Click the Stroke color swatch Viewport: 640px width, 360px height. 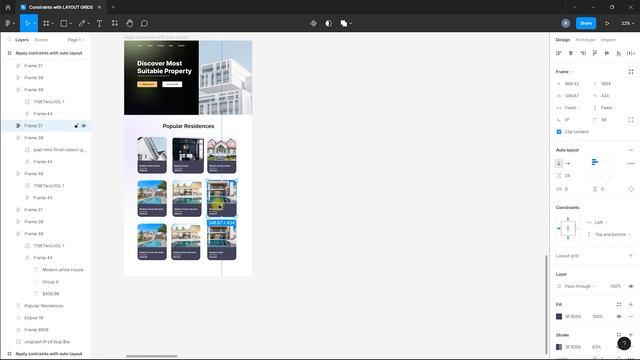559,347
